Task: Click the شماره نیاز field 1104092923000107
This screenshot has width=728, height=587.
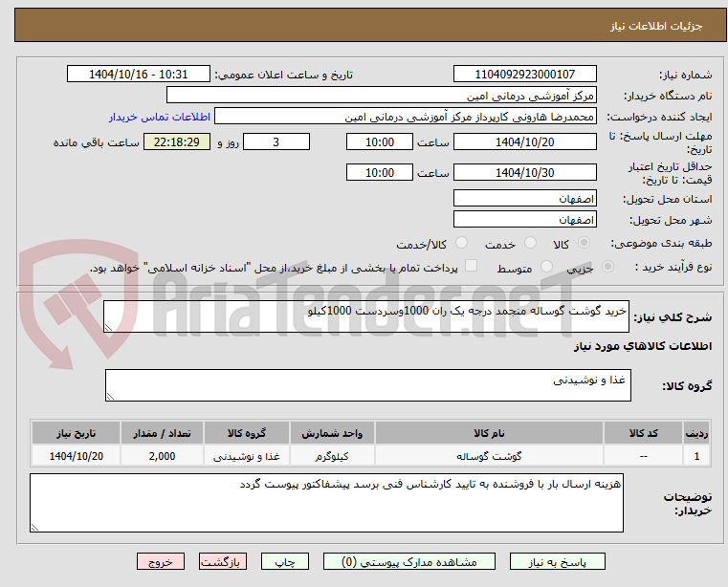Action: pos(524,75)
